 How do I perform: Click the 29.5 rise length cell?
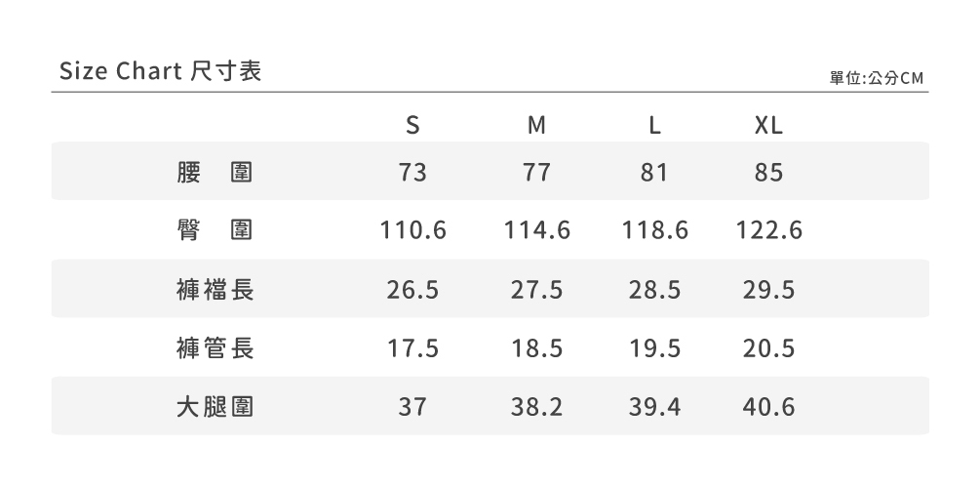[x=768, y=289]
